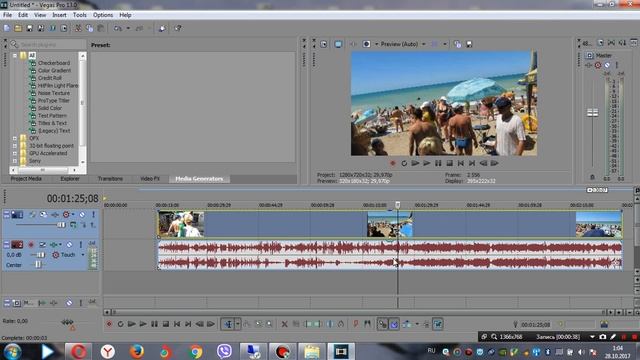The width and height of the screenshot is (640, 360).
Task: Collapse the All folder in generators tree
Action: 15,55
